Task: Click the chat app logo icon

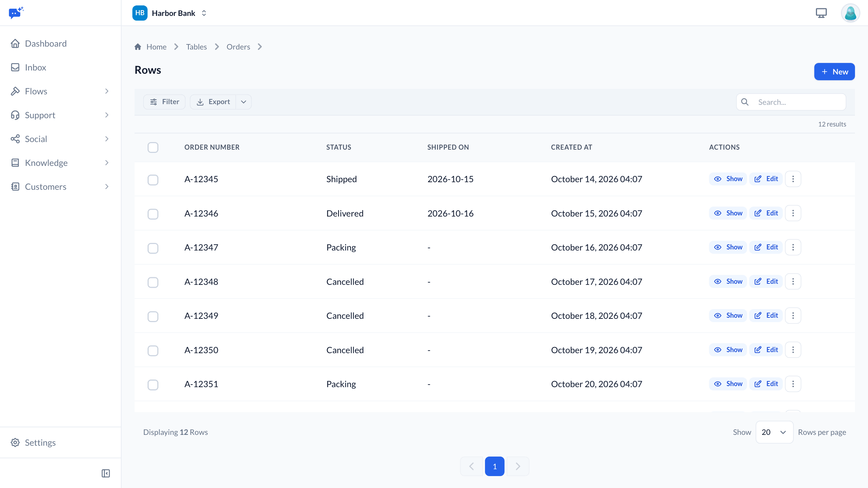Action: [x=16, y=13]
